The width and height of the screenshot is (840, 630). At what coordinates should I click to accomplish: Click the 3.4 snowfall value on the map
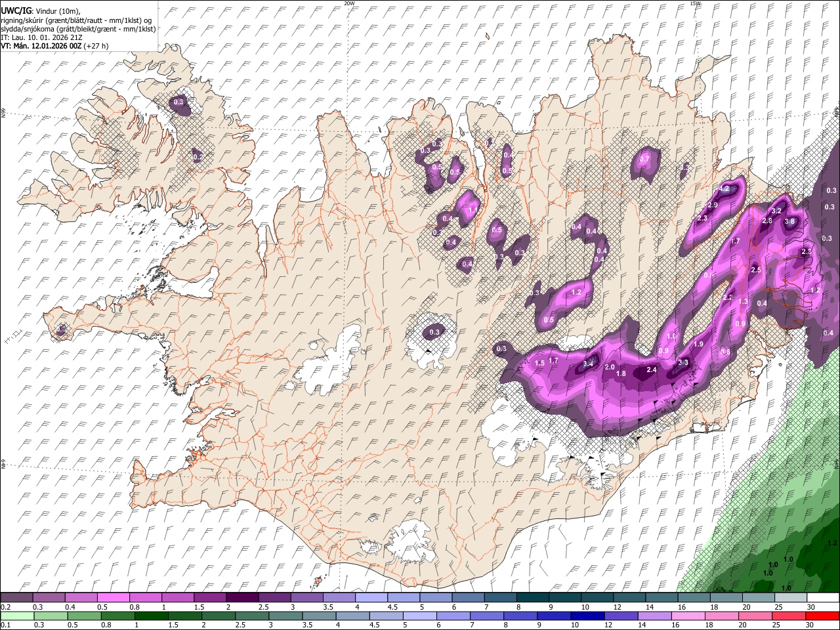click(x=589, y=364)
